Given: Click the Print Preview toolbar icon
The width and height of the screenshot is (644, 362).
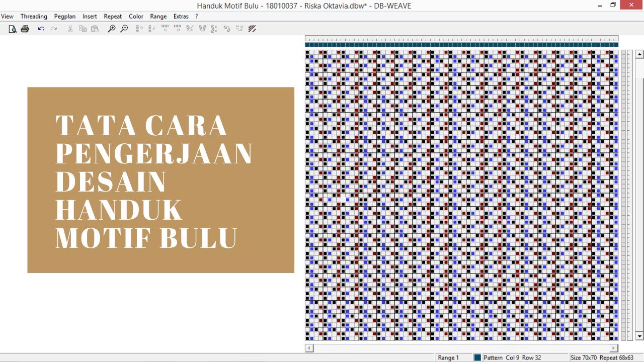Looking at the screenshot, I should [13, 29].
